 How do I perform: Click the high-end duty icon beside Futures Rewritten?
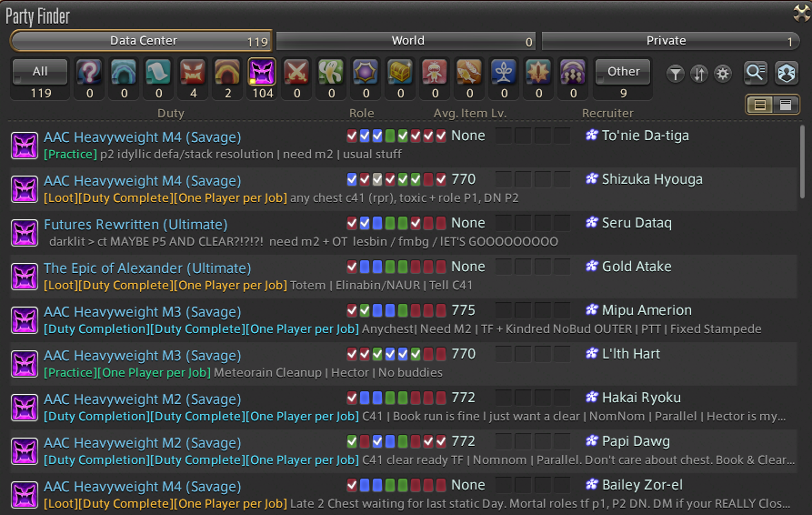[x=25, y=233]
